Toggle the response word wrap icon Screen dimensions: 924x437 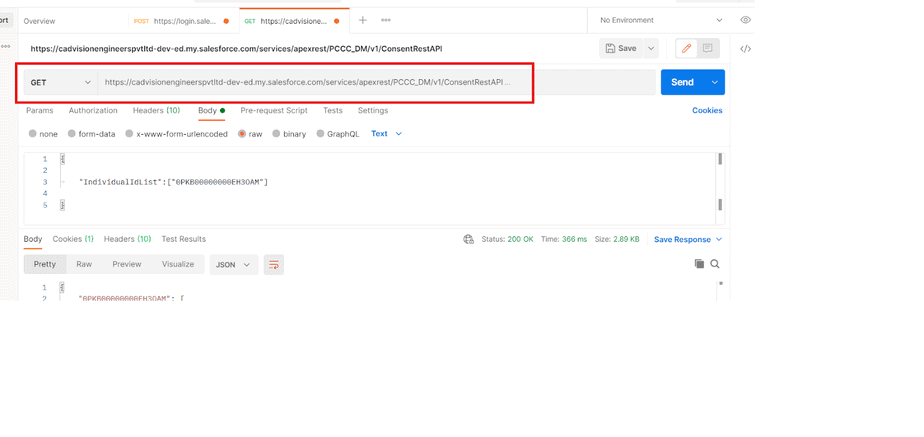pos(274,265)
